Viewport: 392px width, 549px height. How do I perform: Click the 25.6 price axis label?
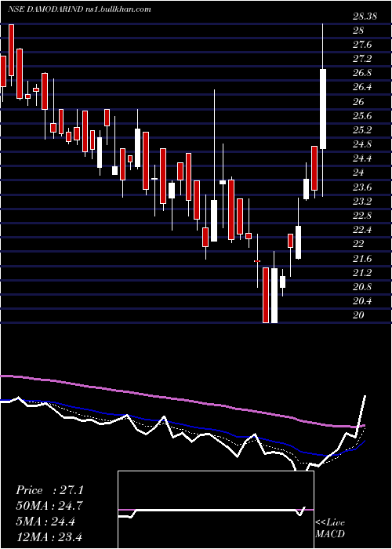(362, 116)
